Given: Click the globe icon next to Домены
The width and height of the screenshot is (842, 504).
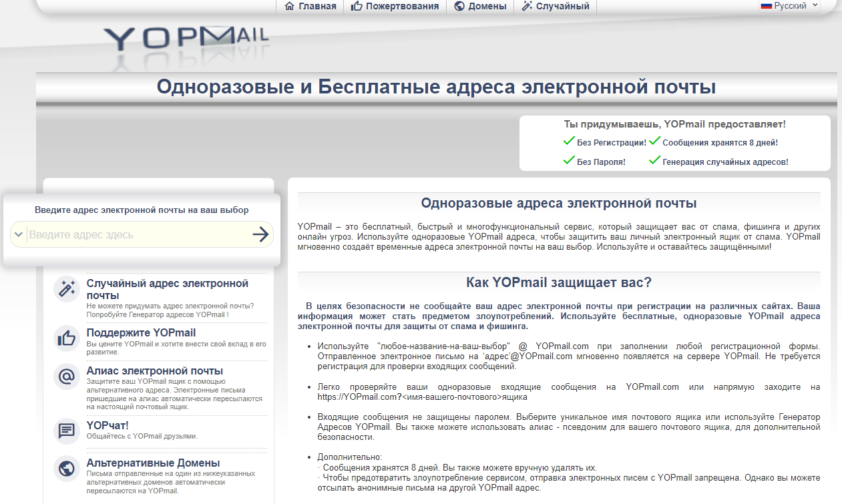Looking at the screenshot, I should (459, 6).
